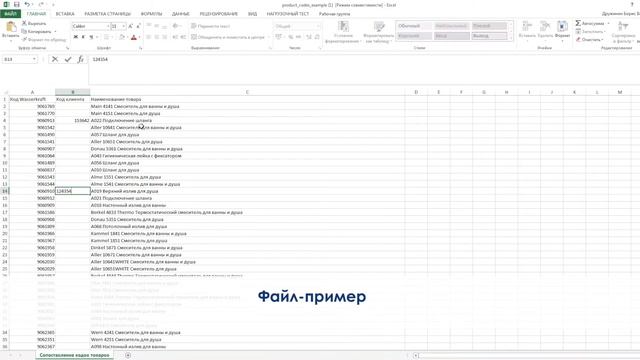Undo the last action with the arrow icon
Screen dimensions: 640x360
coord(27,4)
